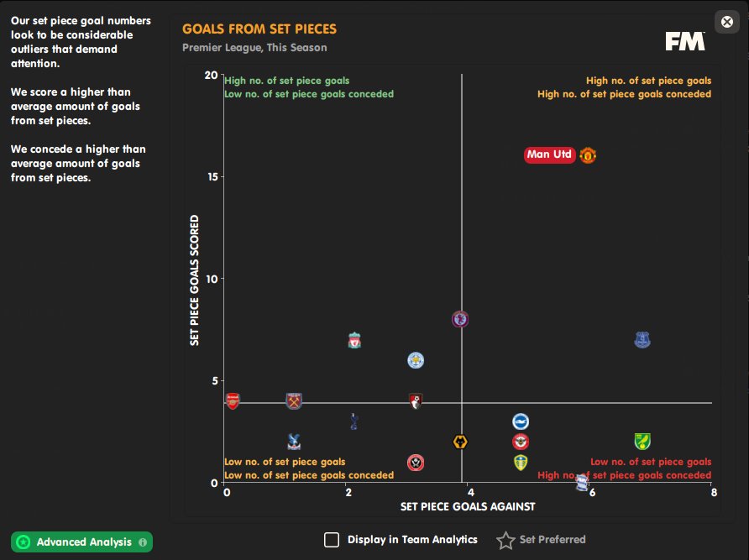Click the Aston Villa badge

pyautogui.click(x=460, y=319)
